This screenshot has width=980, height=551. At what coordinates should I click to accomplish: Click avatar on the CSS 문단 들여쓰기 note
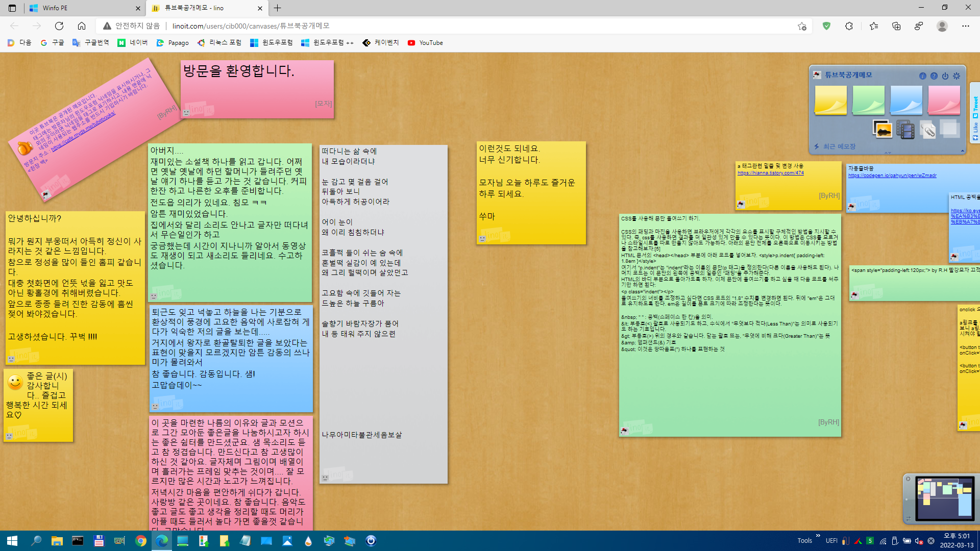click(624, 431)
